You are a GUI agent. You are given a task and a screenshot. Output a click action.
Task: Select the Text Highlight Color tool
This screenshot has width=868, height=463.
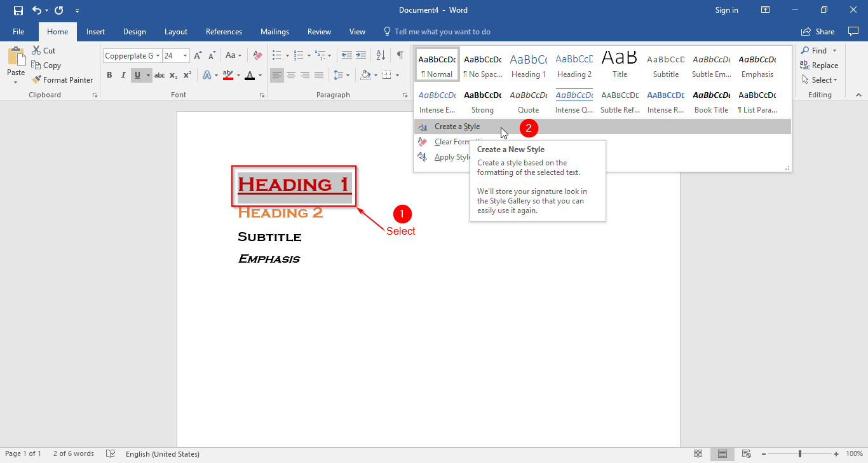click(228, 74)
